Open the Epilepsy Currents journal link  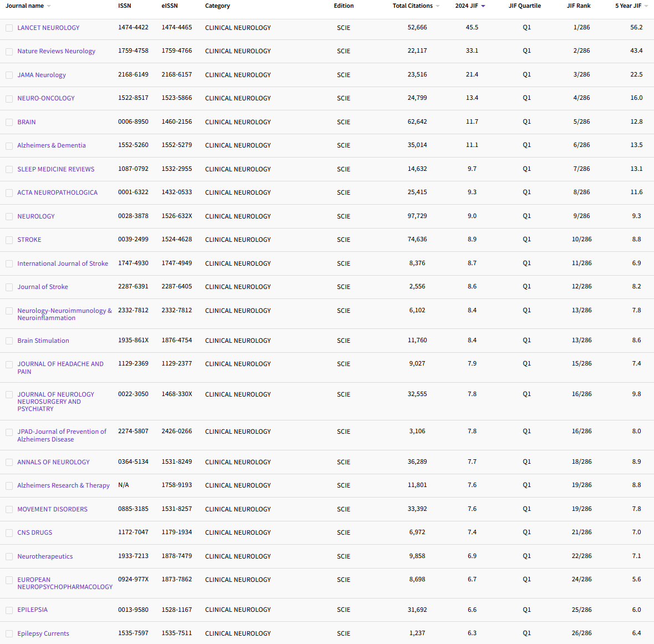click(x=43, y=633)
